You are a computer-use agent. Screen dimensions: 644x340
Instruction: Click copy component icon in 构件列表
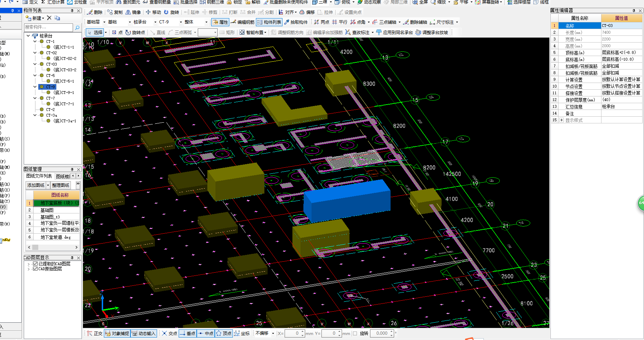click(57, 18)
